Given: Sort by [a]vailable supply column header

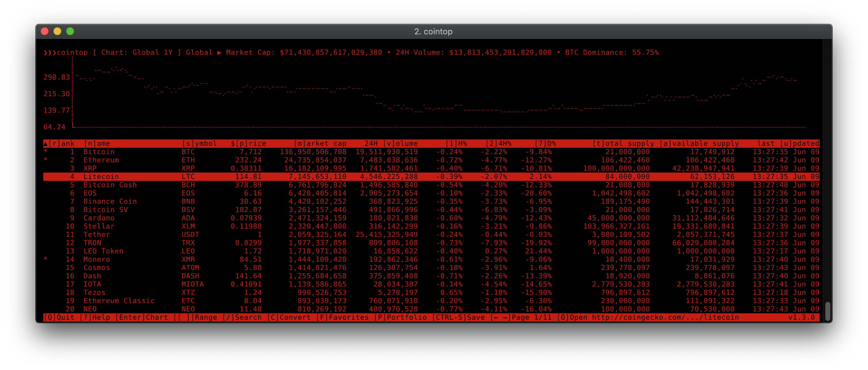Looking at the screenshot, I should coord(699,143).
